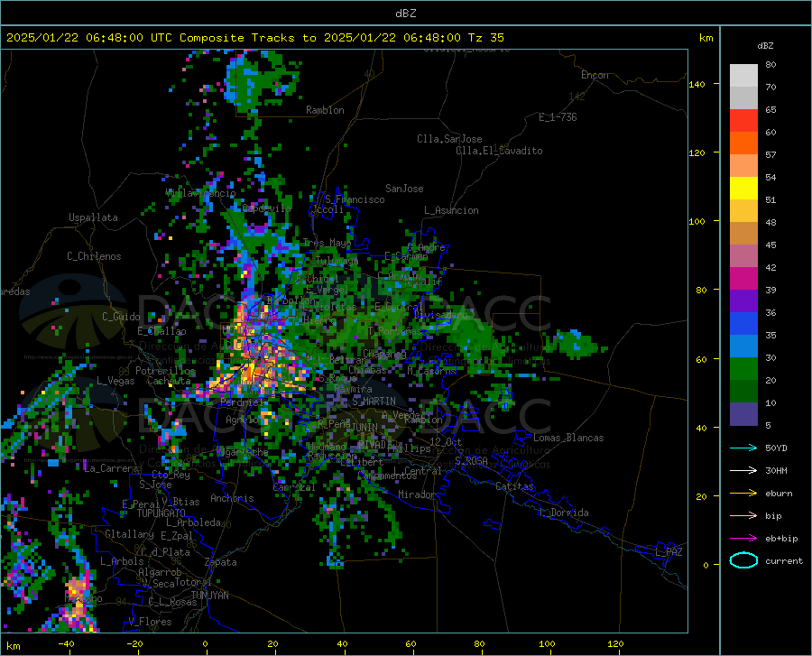Click the 'TUNUYAN' place label
The height and width of the screenshot is (656, 812).
coord(209,596)
